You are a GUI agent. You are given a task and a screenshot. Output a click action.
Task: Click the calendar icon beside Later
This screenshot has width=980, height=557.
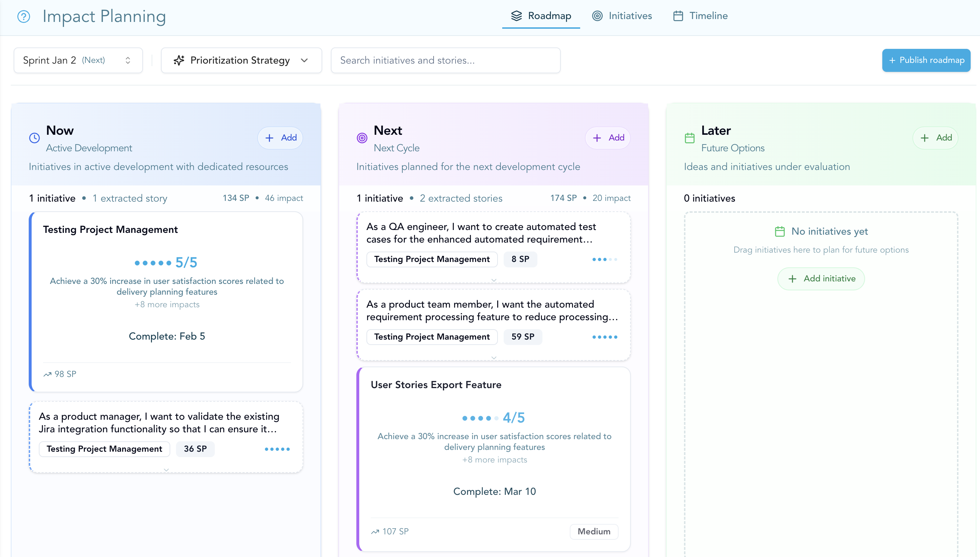click(x=690, y=138)
